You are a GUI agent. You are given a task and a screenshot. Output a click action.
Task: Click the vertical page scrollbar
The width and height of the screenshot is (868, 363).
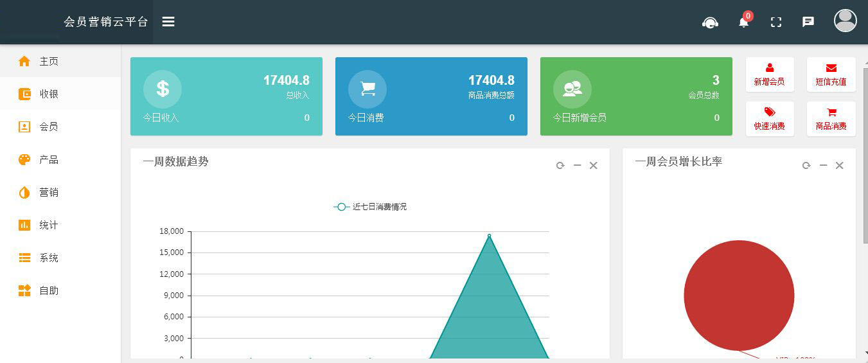[x=865, y=154]
